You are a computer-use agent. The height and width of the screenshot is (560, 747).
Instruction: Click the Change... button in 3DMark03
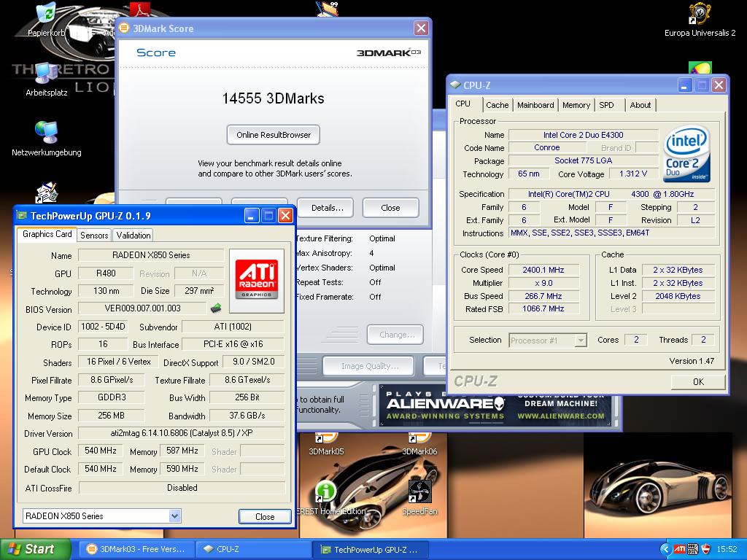pos(395,334)
